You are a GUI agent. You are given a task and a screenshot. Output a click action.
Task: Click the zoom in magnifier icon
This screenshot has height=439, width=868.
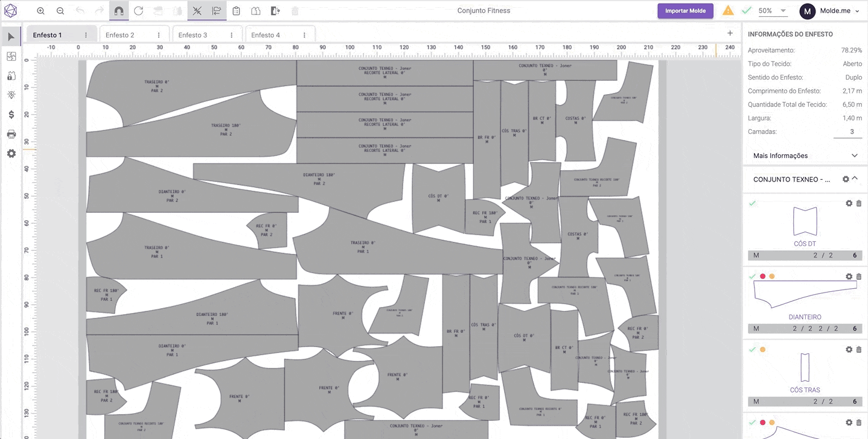[40, 11]
